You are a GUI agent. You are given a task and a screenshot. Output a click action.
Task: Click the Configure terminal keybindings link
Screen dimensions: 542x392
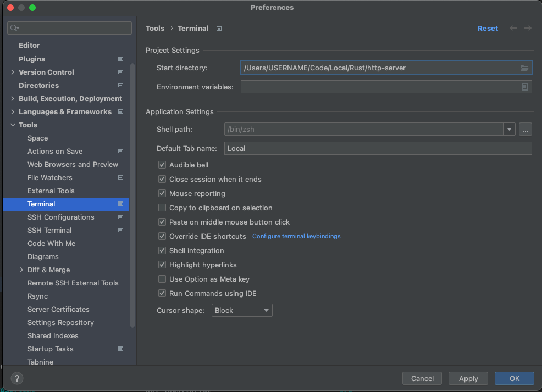[x=296, y=236]
